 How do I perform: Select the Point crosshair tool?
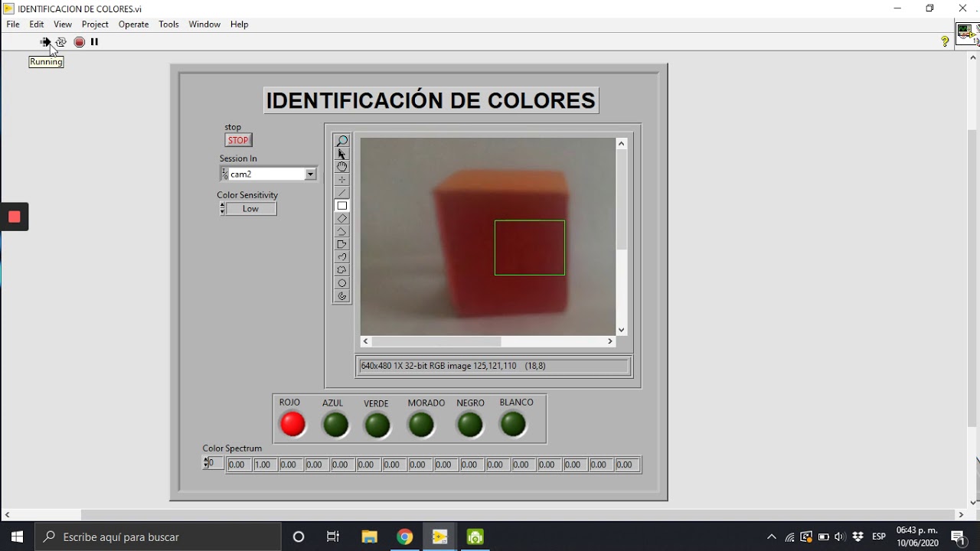click(342, 180)
